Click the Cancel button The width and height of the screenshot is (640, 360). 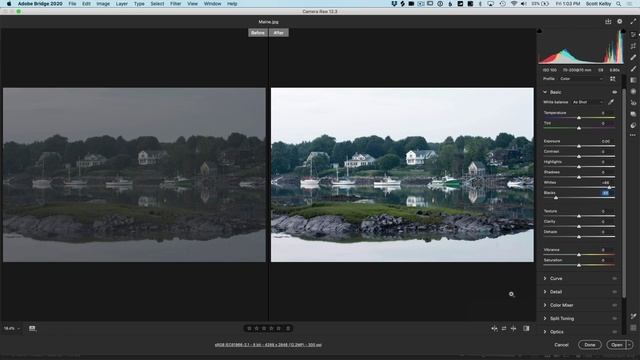(x=561, y=345)
